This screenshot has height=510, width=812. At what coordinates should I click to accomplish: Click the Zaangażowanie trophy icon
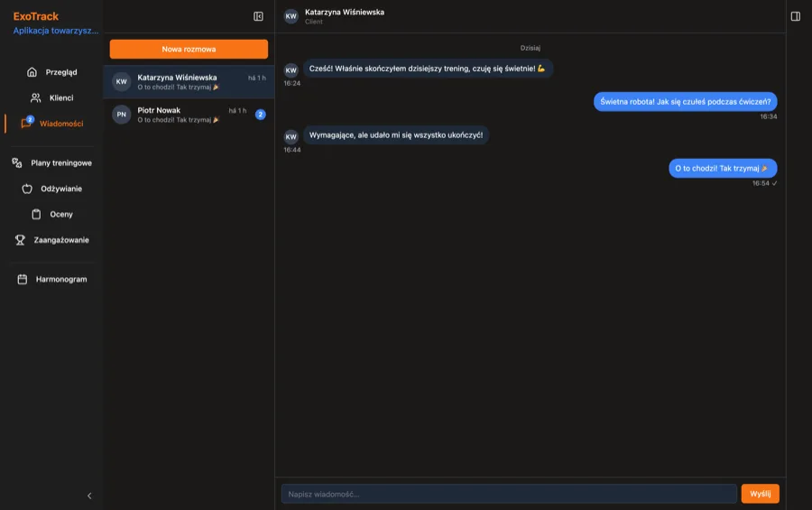point(20,240)
